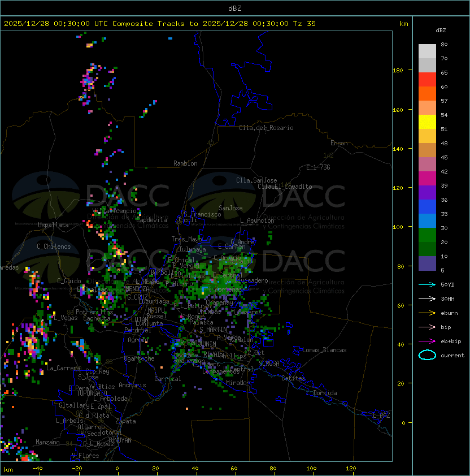Click the white 30HM arrow icon

tap(427, 298)
